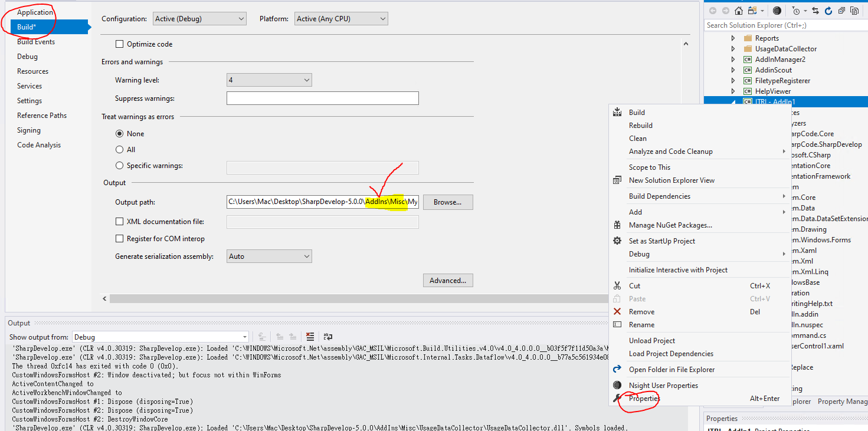The image size is (868, 431).
Task: Refresh the Solution Explorer
Action: point(828,10)
